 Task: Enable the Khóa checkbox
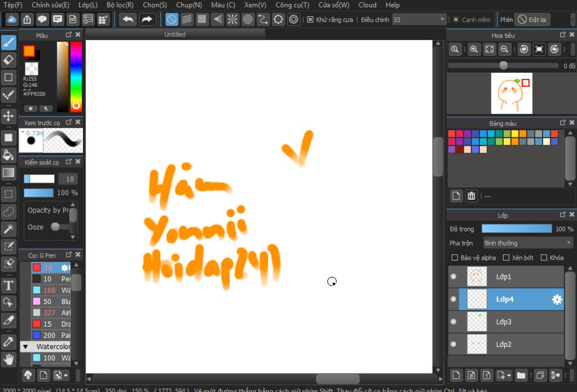(544, 257)
